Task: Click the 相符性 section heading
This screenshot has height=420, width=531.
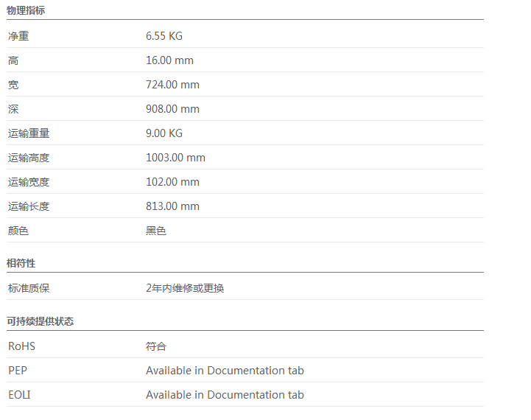Action: pyautogui.click(x=21, y=263)
